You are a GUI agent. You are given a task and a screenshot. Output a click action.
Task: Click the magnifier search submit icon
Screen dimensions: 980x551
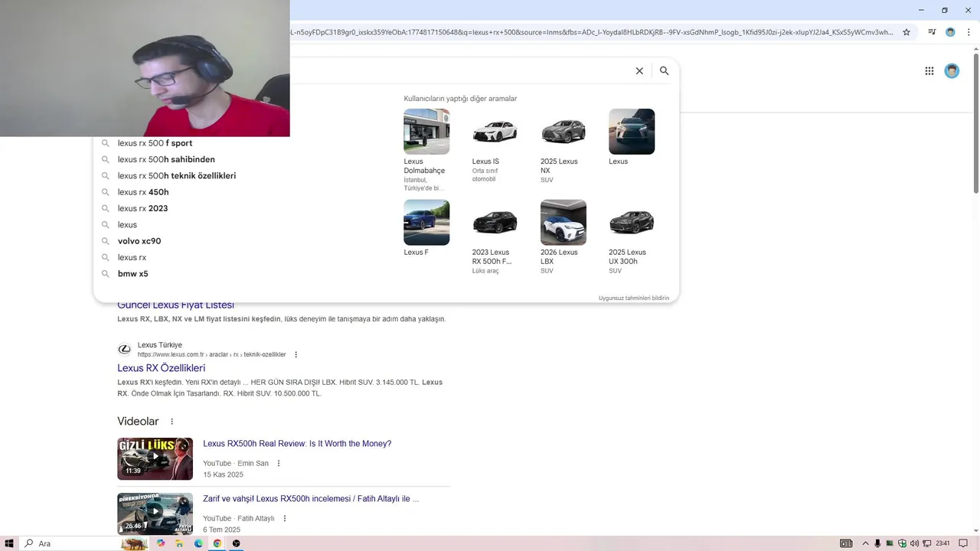pyautogui.click(x=665, y=71)
